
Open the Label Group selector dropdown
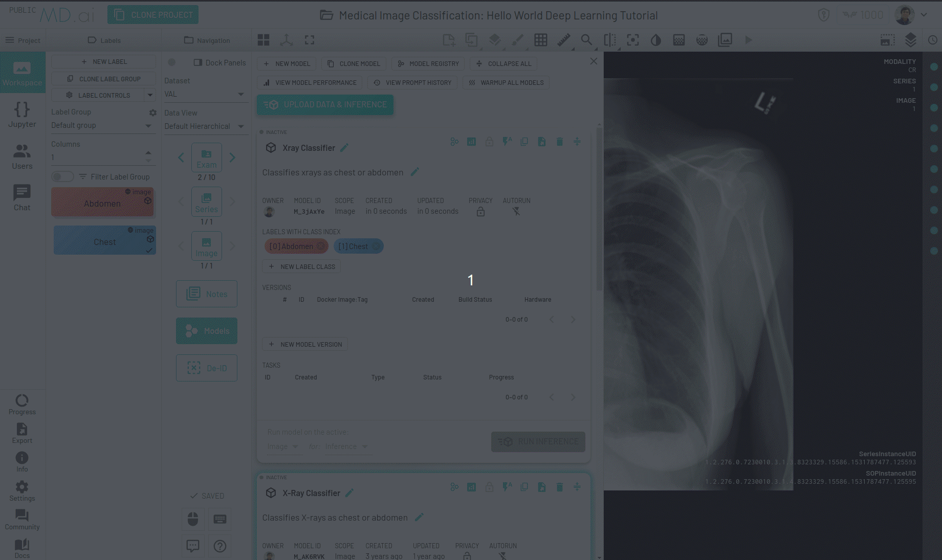coord(102,125)
